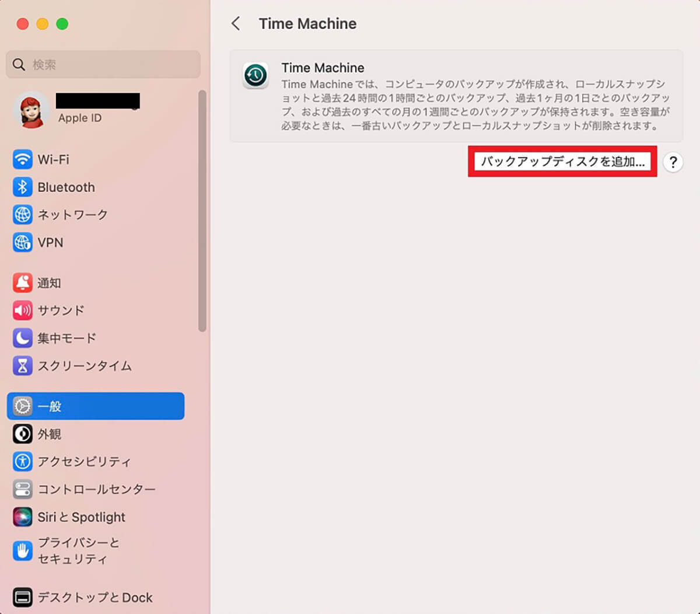The width and height of the screenshot is (700, 614).
Task: Click the プライバシーとセキュリティ hand icon
Action: (23, 550)
